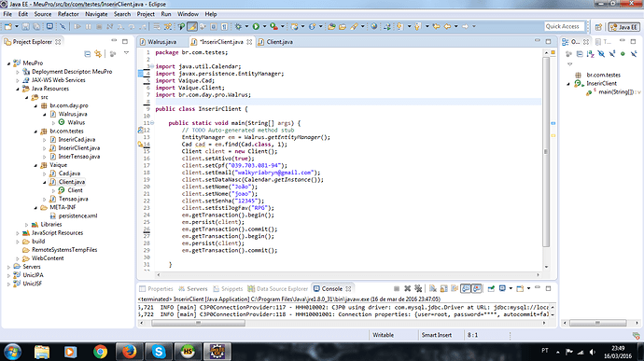Select the Java EE perspective button
The width and height of the screenshot is (644, 361).
tap(623, 27)
